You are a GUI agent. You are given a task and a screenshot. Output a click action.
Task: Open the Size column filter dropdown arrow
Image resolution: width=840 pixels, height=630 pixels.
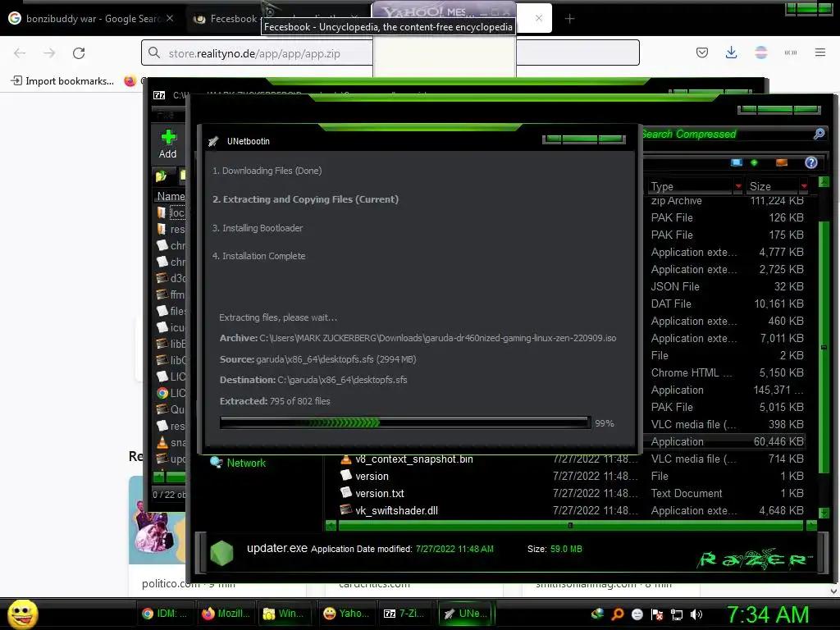coord(804,186)
